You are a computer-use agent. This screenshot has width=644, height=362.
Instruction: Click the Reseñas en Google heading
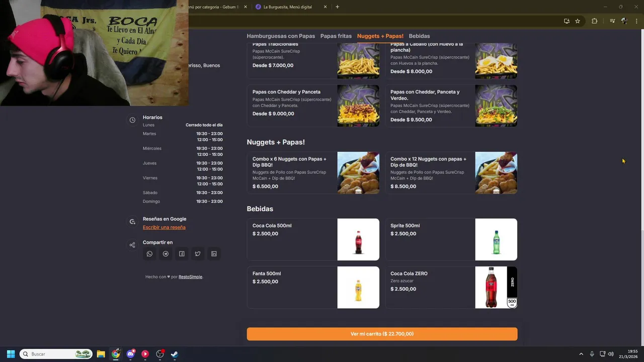(165, 219)
